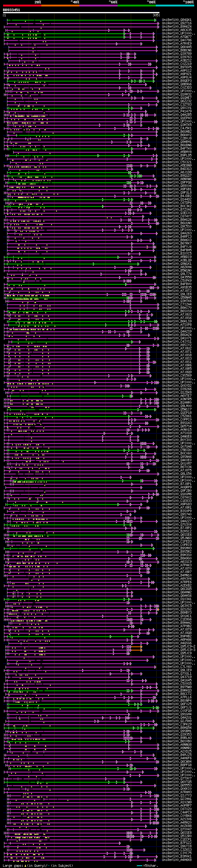
Task: Click the cyan 50char scale marker
Action: pyautogui.click(x=140, y=866)
